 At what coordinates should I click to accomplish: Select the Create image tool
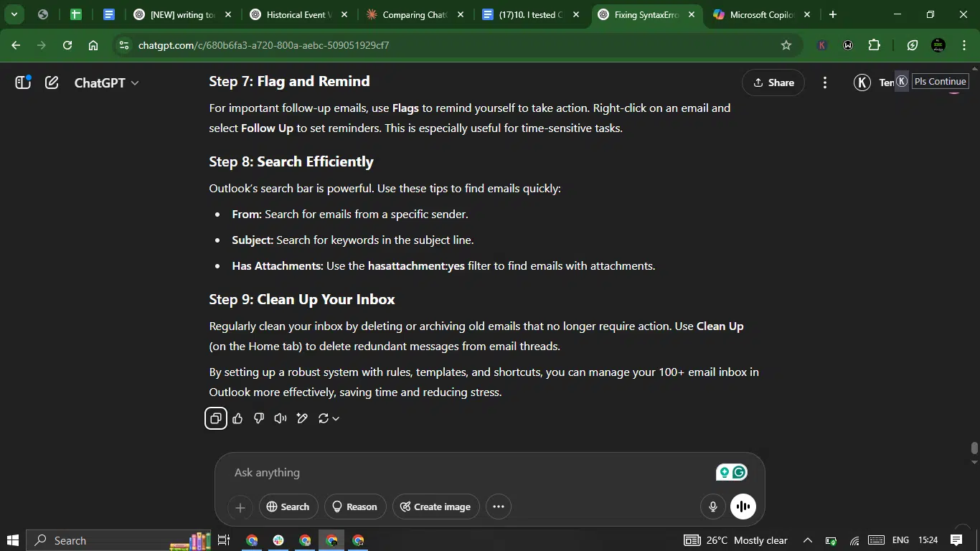(x=435, y=507)
